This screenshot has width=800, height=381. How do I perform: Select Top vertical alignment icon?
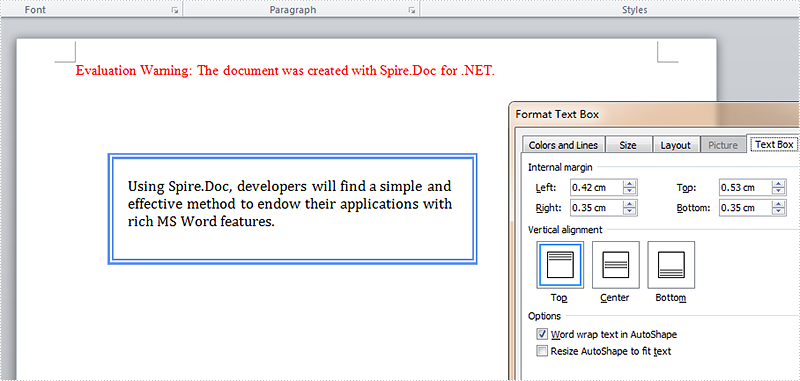click(x=560, y=265)
